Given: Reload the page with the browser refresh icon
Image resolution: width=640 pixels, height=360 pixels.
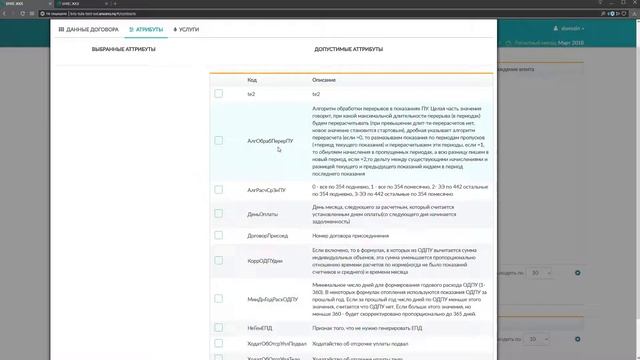Looking at the screenshot, I should (x=22, y=13).
